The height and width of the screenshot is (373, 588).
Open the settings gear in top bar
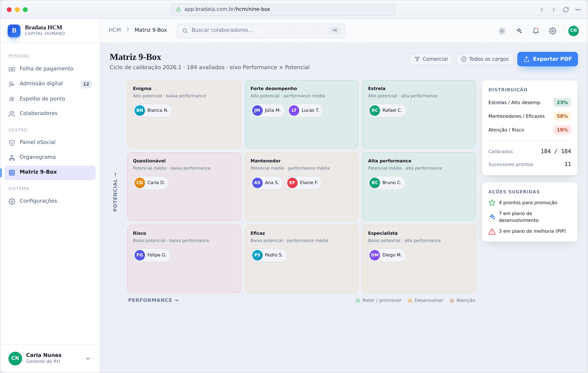tap(553, 31)
